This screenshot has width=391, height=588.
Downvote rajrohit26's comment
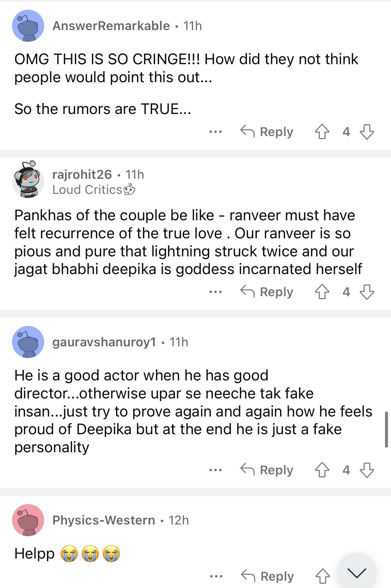(x=367, y=292)
